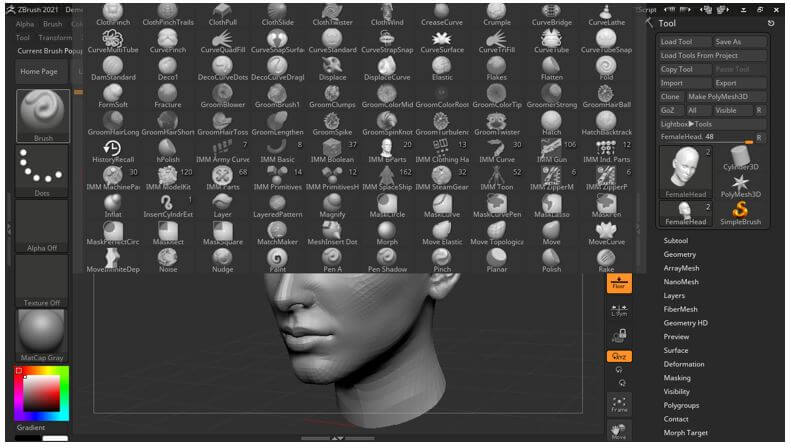Open the FiberMesh section
This screenshot has height=448, width=791.
681,309
